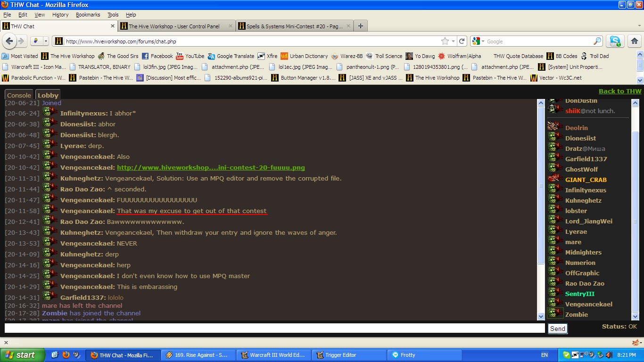644x362 pixels.
Task: Switch to Spells & Systems Mini-Contest #20 tab
Action: [x=294, y=26]
